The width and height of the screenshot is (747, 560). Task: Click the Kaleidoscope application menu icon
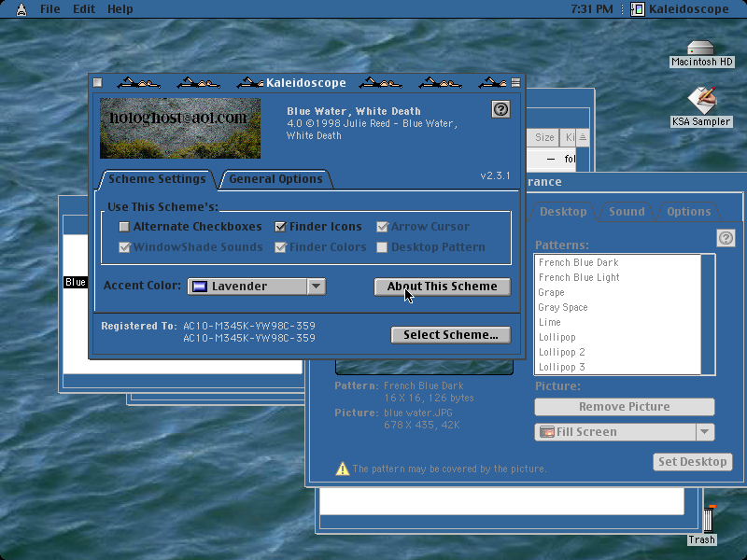pyautogui.click(x=637, y=9)
